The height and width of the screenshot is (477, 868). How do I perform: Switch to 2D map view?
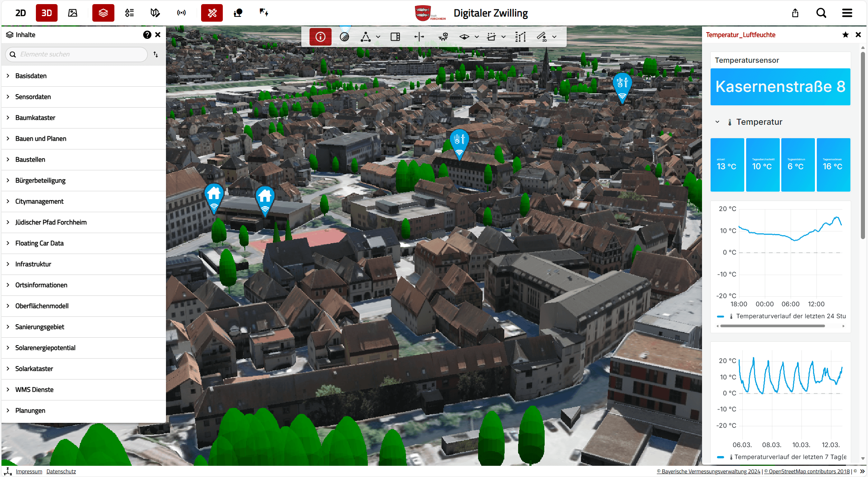click(x=21, y=13)
